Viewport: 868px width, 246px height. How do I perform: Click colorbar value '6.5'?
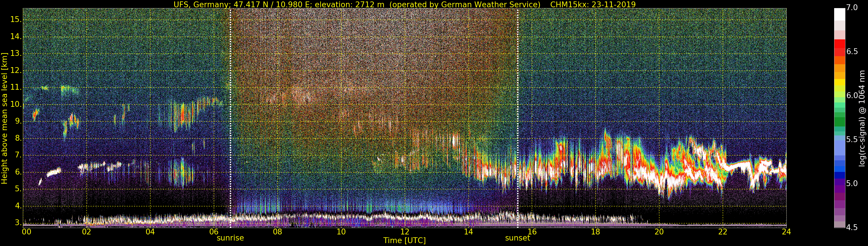[x=852, y=51]
